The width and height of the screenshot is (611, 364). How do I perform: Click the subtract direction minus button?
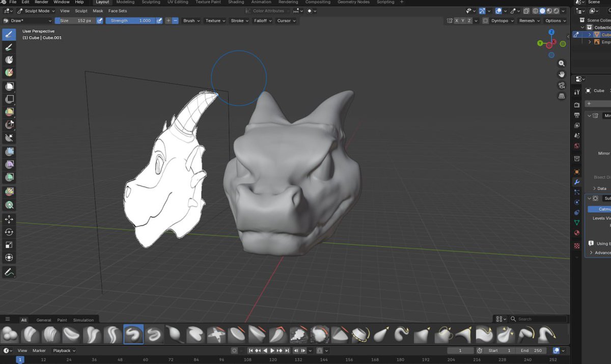tap(175, 21)
